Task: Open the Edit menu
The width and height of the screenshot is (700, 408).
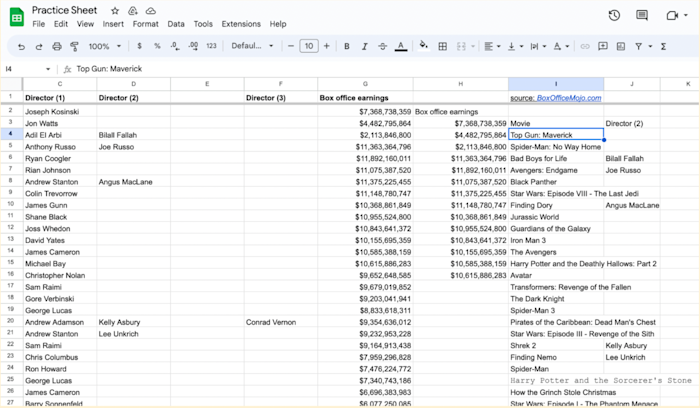Action: (x=61, y=24)
